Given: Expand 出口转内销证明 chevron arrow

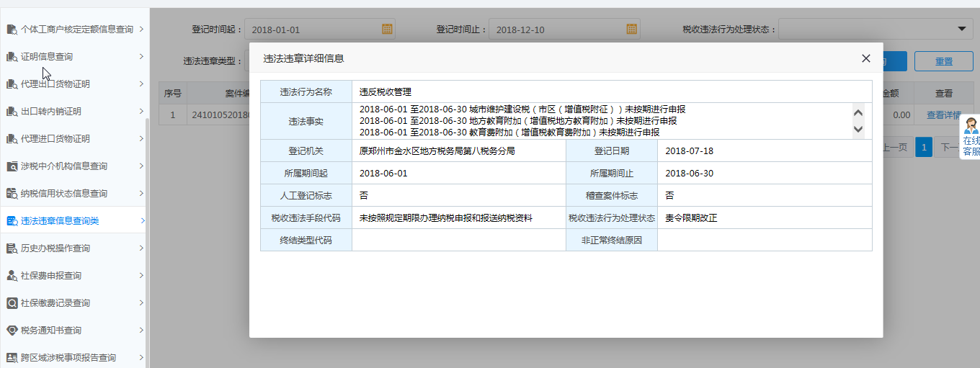Looking at the screenshot, I should pyautogui.click(x=141, y=111).
